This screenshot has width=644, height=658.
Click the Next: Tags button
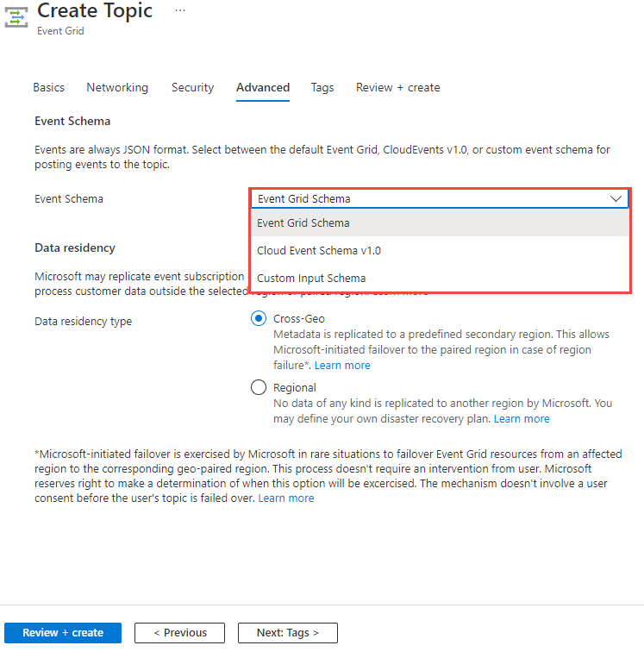[x=288, y=632]
